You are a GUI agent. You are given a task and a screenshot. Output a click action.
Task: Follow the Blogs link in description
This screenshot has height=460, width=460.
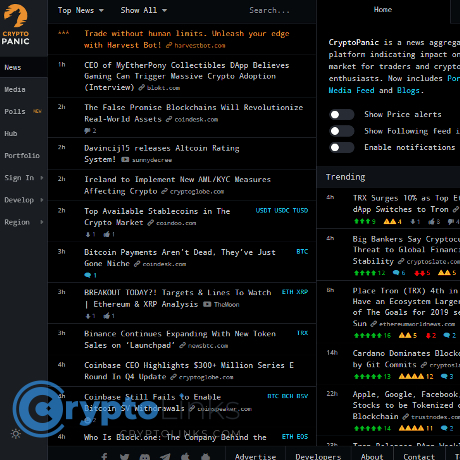click(408, 90)
